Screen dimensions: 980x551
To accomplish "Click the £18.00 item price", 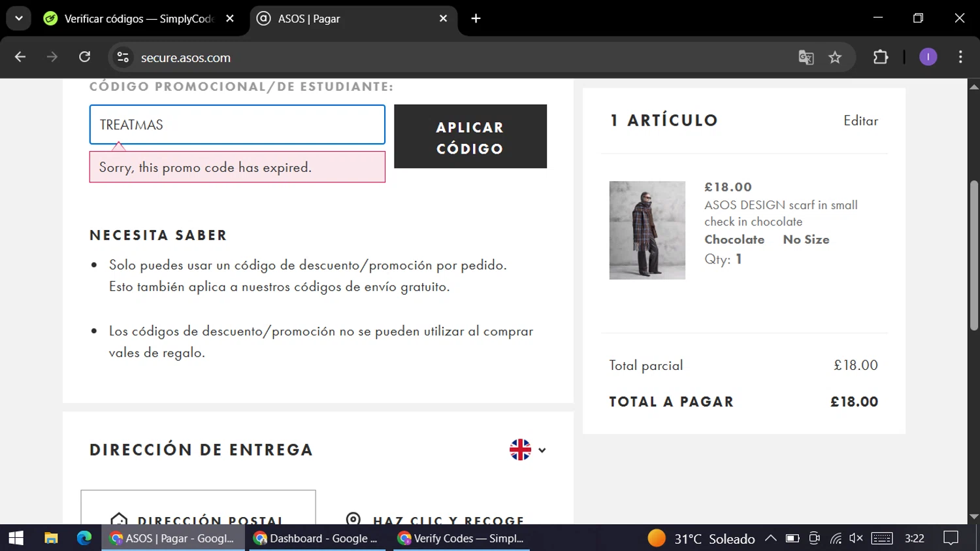I will [x=728, y=187].
